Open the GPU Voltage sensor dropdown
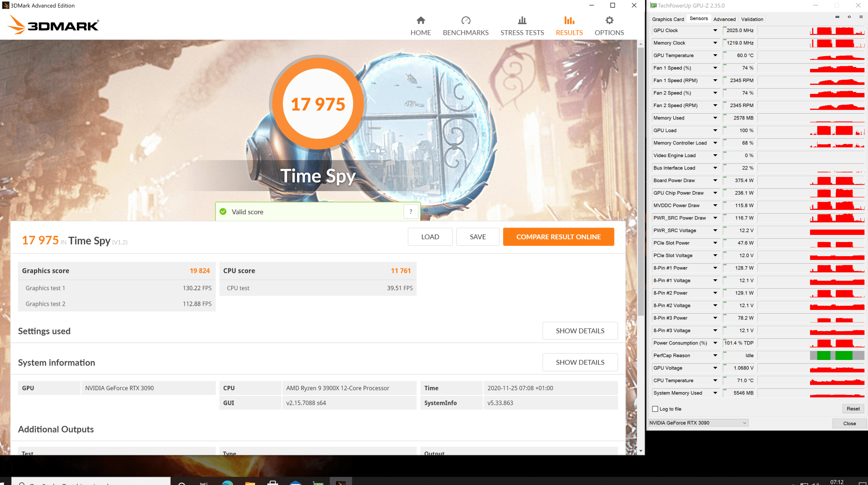Screen dimensions: 868x485 [x=715, y=368]
